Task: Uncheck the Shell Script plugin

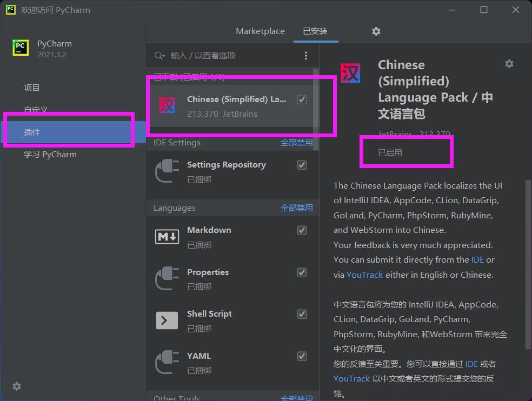Action: (x=302, y=314)
